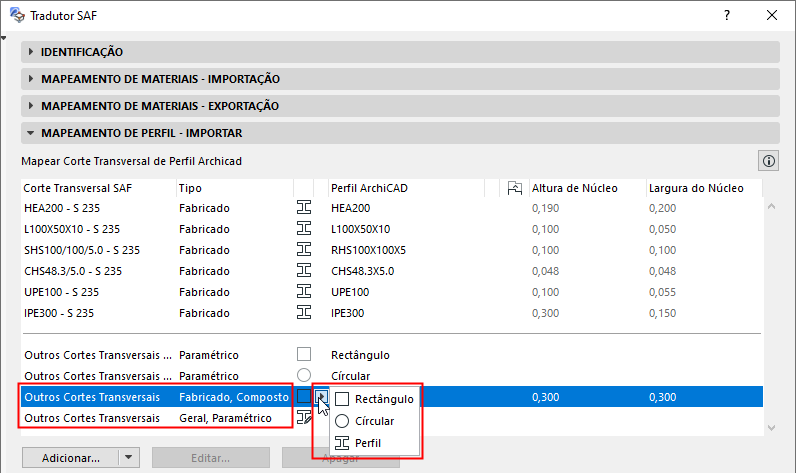Close the Tradutor SAF dialog
The height and width of the screenshot is (473, 796).
[x=772, y=15]
